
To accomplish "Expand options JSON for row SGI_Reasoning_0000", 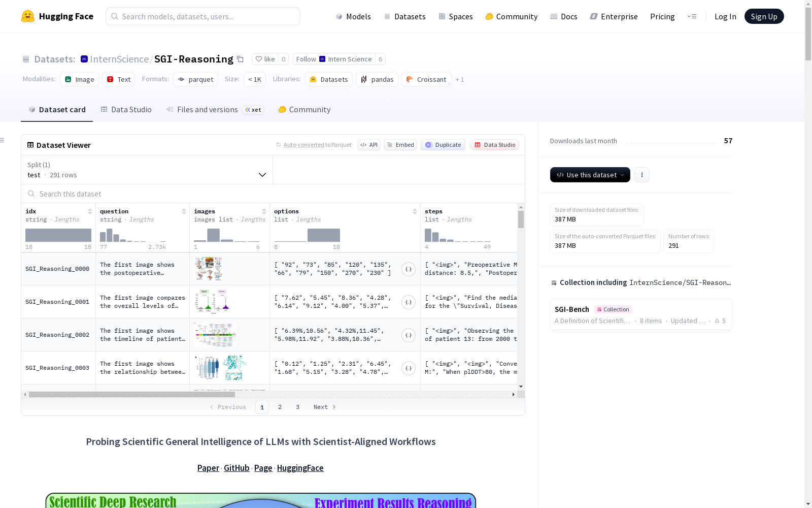I will tap(409, 269).
